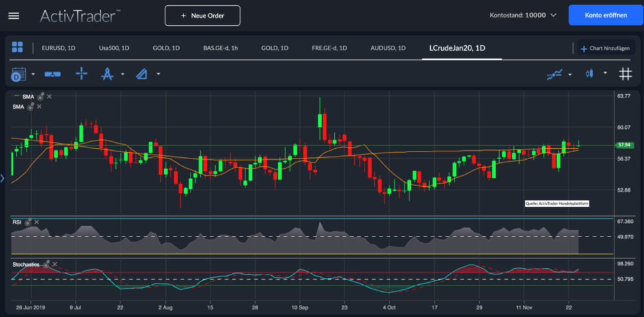Select the compass drawing tools icon
The width and height of the screenshot is (644, 317).
107,74
